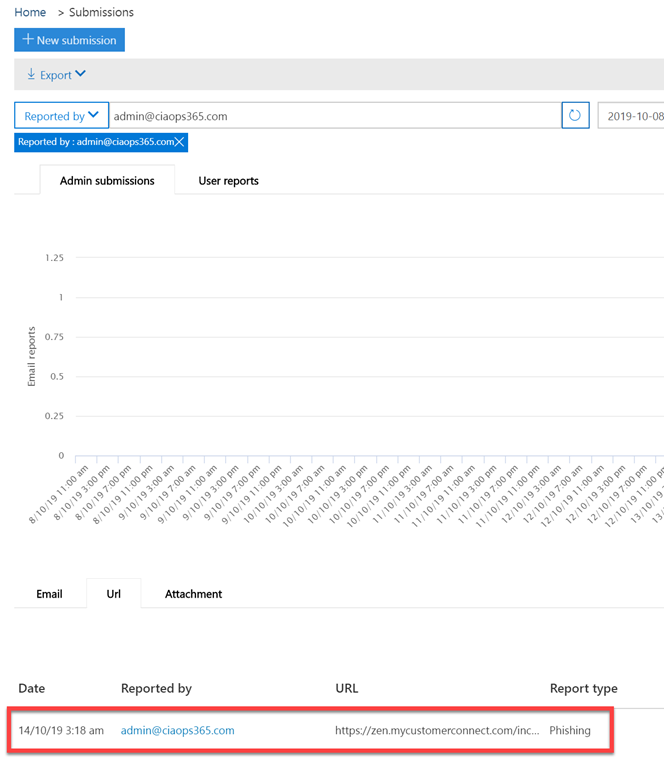Open the Reported by filter dropdown

pos(61,116)
